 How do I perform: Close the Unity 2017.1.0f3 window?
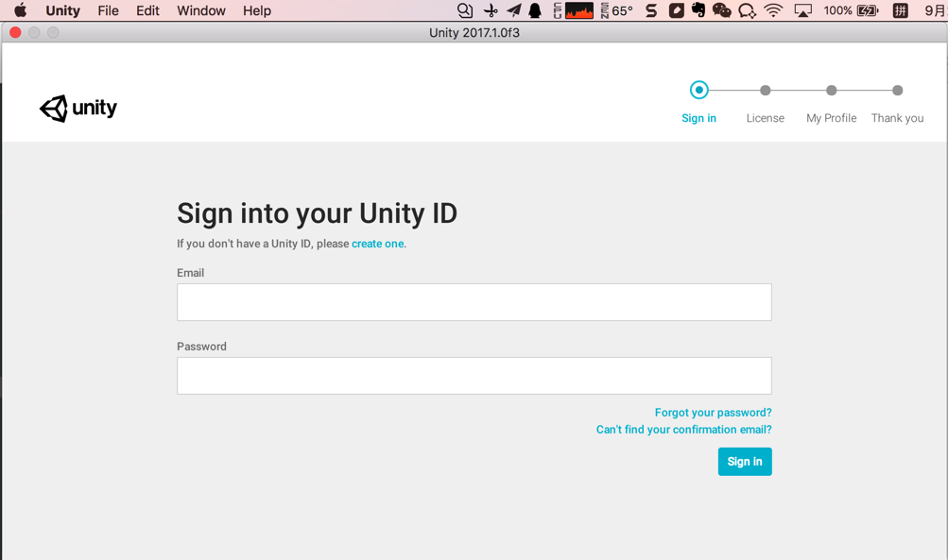16,33
